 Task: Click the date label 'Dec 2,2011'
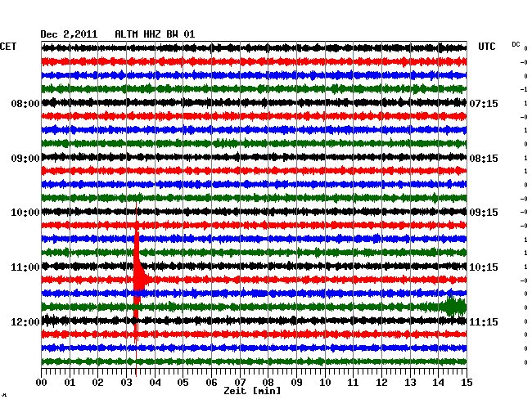pos(69,34)
